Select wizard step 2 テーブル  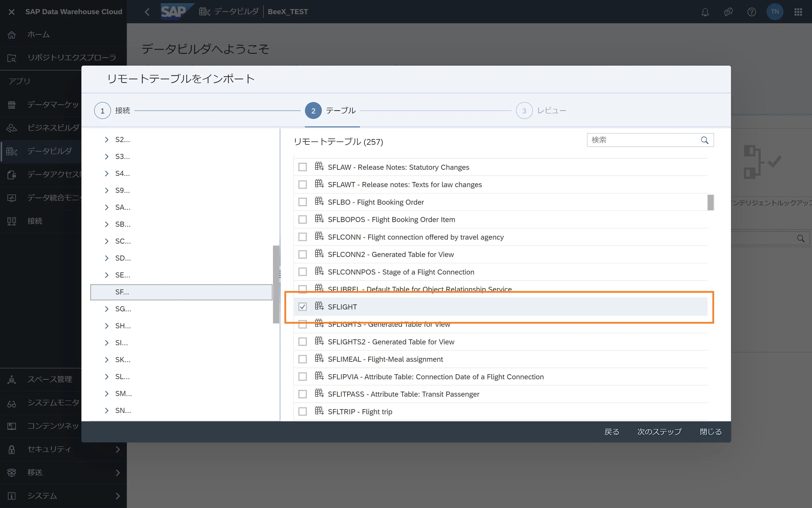click(x=330, y=110)
